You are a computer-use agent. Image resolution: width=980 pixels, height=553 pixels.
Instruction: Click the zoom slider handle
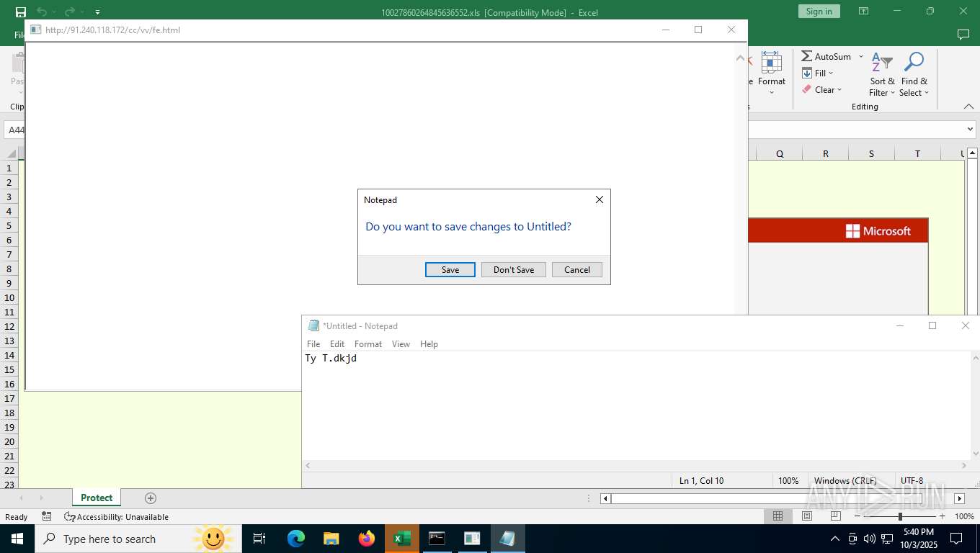click(x=900, y=516)
